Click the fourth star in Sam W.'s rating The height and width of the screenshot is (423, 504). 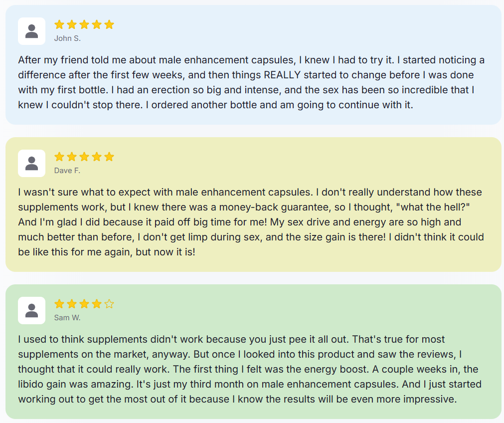point(97,304)
